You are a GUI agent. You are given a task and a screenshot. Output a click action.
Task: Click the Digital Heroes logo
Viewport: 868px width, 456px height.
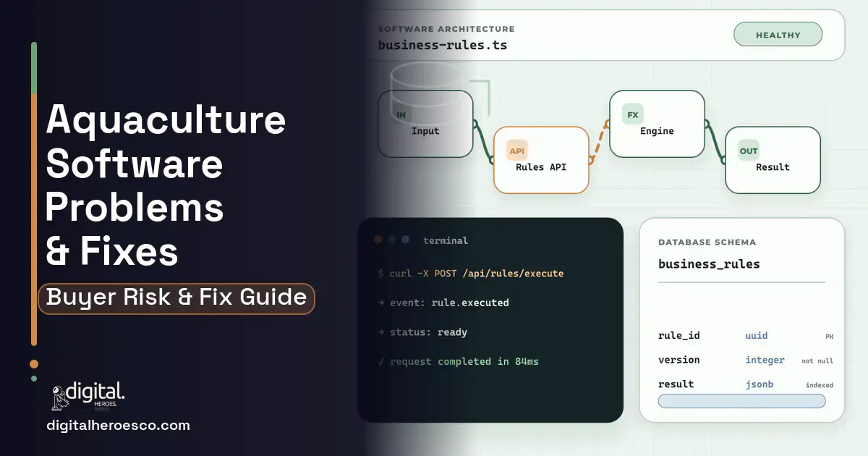88,396
